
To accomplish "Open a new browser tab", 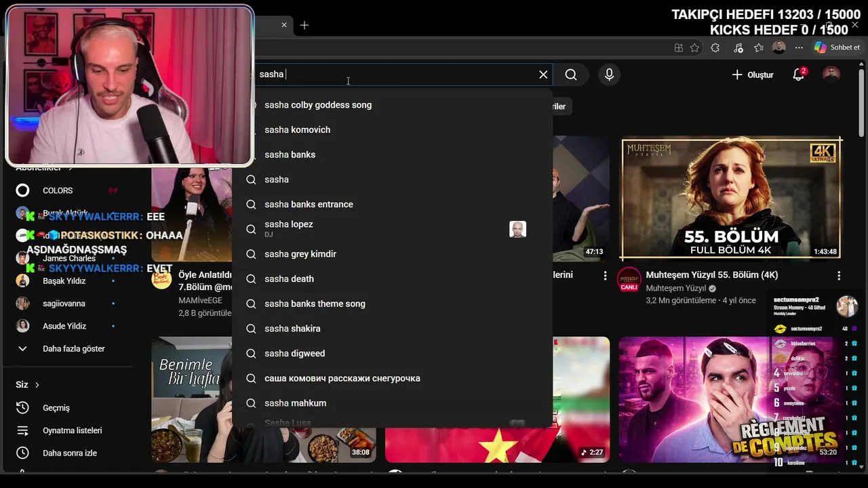I will (x=304, y=25).
